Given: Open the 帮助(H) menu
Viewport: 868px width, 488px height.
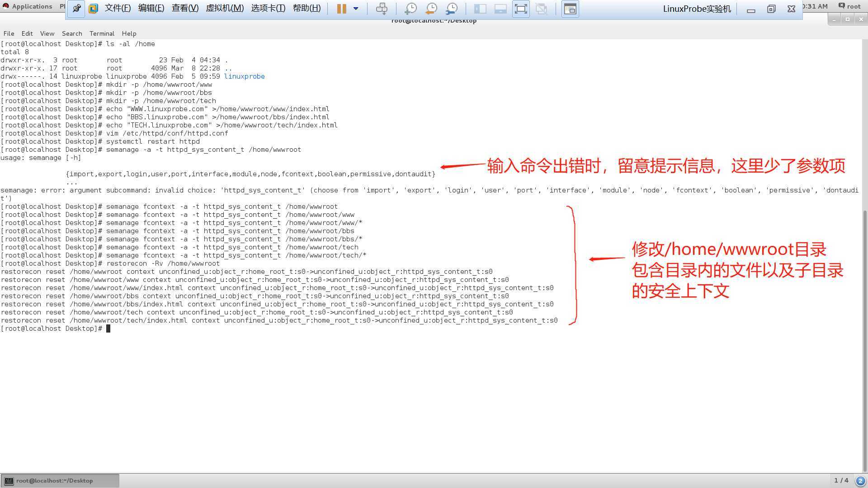Looking at the screenshot, I should click(307, 9).
